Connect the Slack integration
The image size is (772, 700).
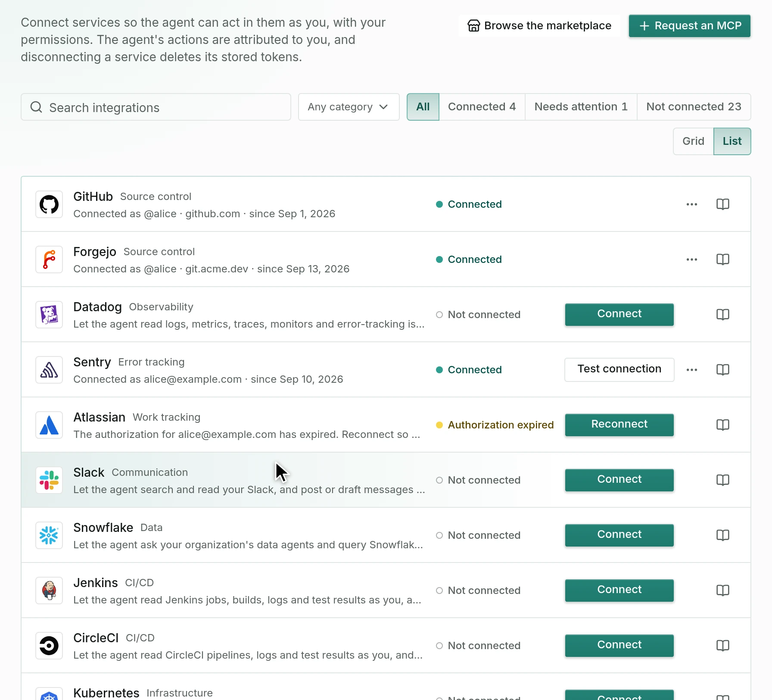pos(619,480)
